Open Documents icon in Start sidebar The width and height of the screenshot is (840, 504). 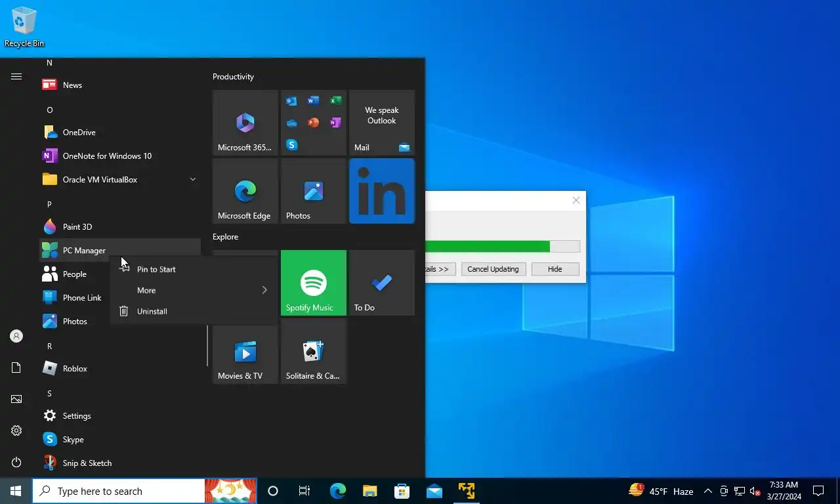16,367
